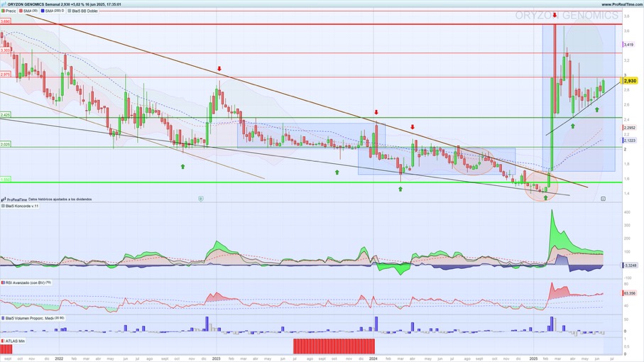Select the 3,690 resistance level label
This screenshot has height=362, width=644.
tap(6, 21)
